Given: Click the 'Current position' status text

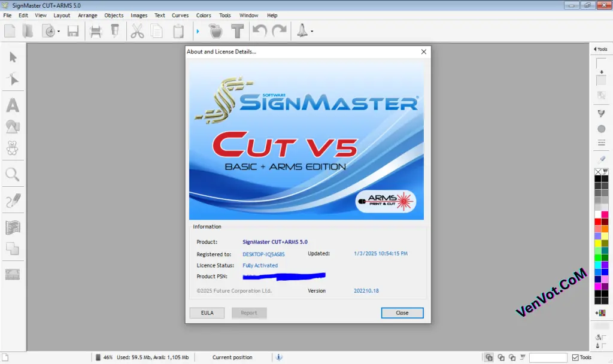Looking at the screenshot, I should click(x=232, y=357).
